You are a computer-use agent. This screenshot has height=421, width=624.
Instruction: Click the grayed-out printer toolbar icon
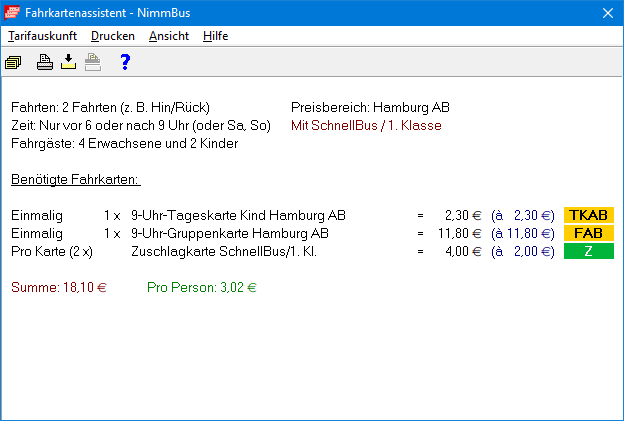coord(92,63)
